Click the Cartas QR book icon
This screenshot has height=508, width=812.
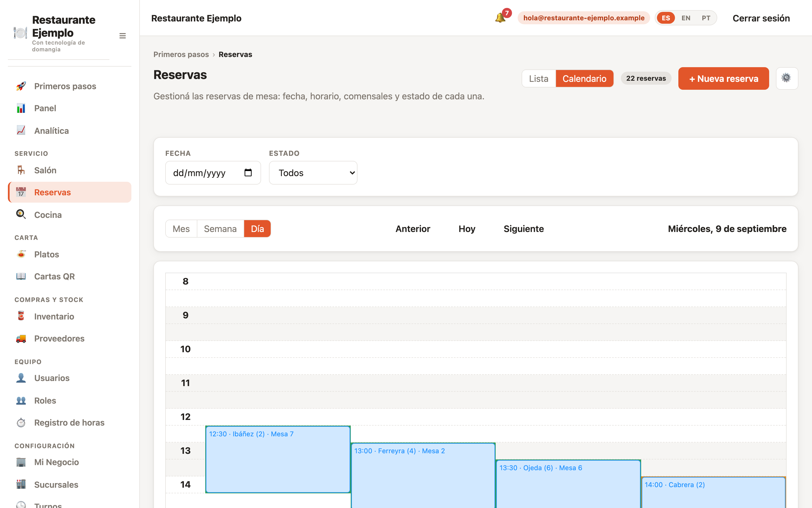tap(21, 276)
